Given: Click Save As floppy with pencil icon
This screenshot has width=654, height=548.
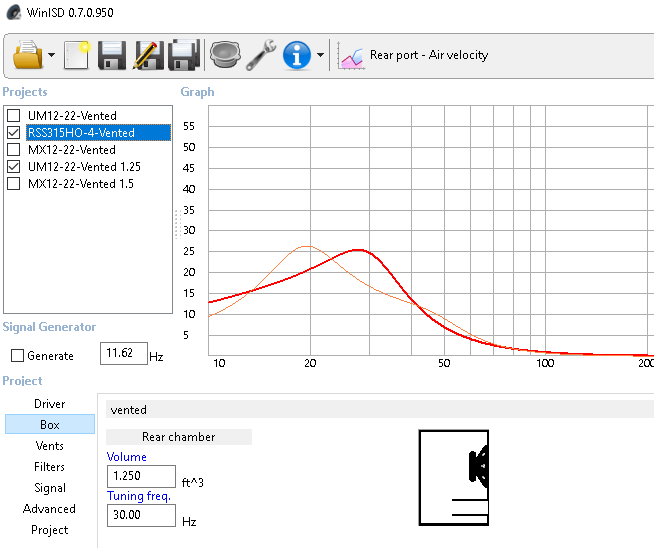Looking at the screenshot, I should (x=148, y=55).
